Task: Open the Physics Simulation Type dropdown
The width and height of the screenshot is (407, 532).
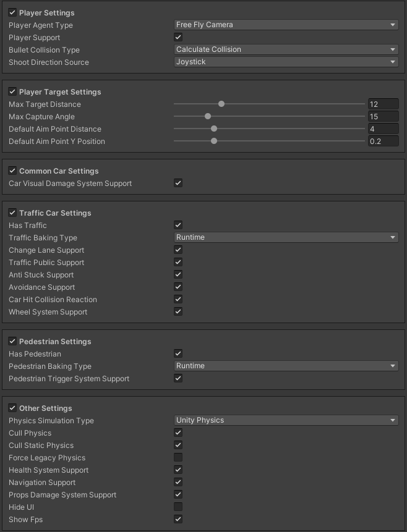Action: [286, 420]
